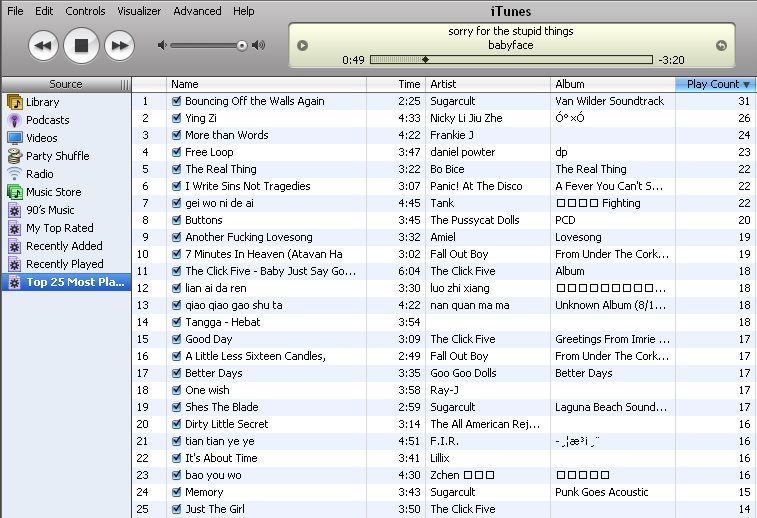This screenshot has height=518, width=757.
Task: Select the Recently Added playlist
Action: coord(66,246)
